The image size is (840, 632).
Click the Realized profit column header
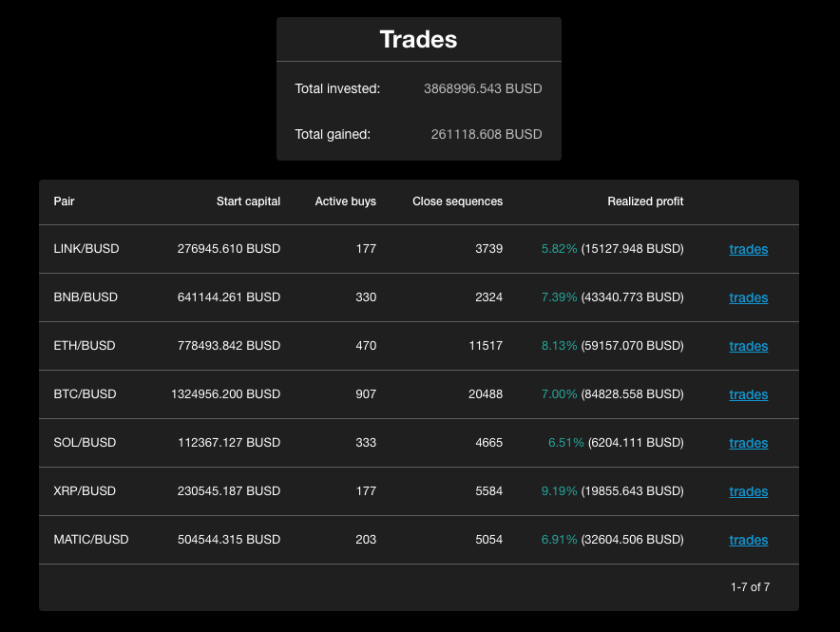coord(645,201)
